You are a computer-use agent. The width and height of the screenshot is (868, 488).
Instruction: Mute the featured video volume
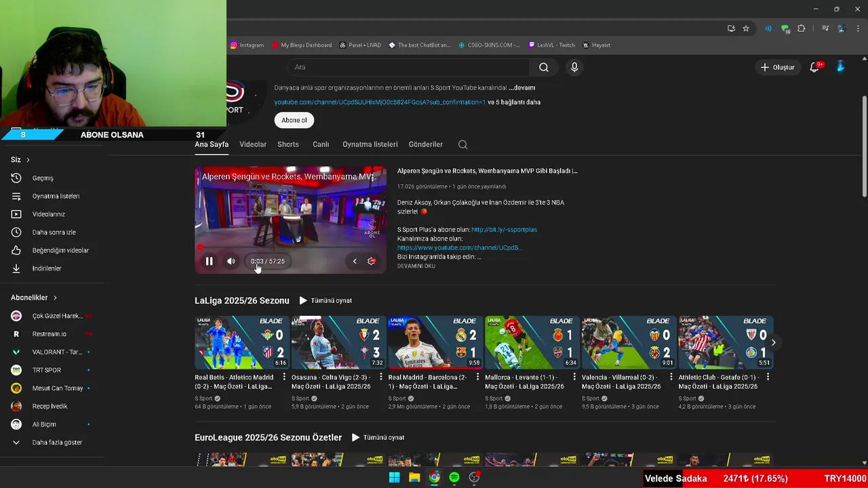coord(231,261)
